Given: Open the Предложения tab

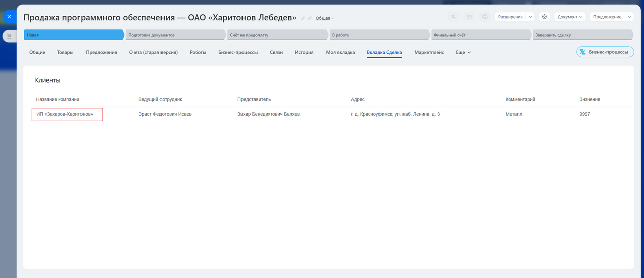Looking at the screenshot, I should (101, 52).
